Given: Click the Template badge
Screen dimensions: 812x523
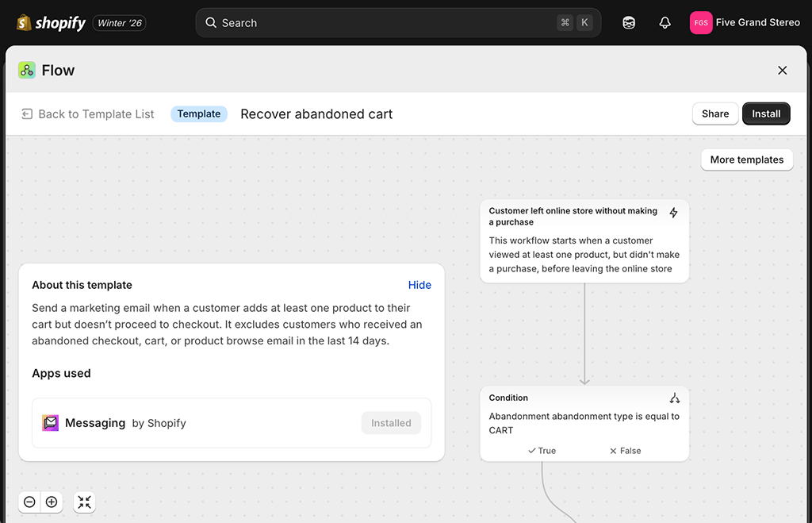Looking at the screenshot, I should point(199,113).
